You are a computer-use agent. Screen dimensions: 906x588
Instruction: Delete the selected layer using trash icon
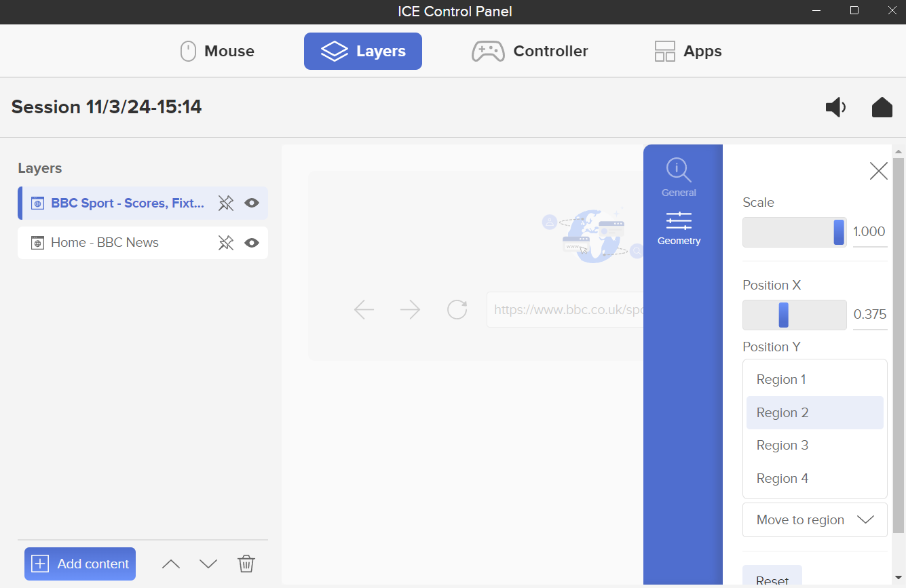(x=246, y=564)
